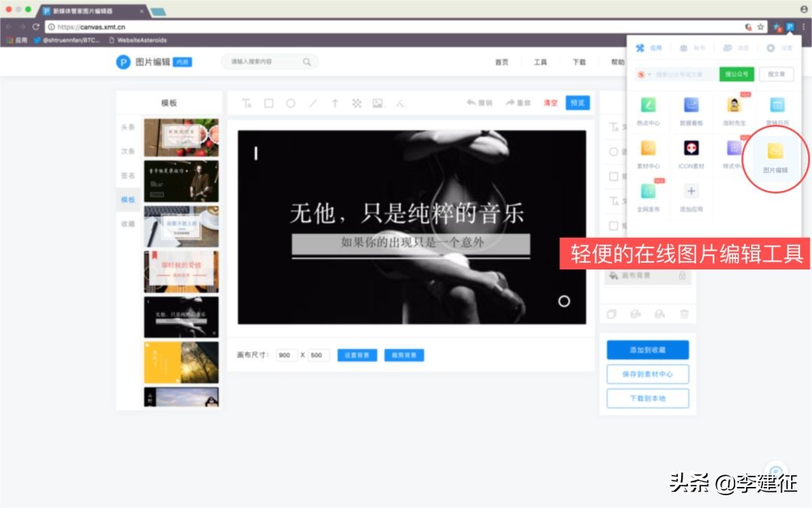Viewport: 812px width, 508px height.
Task: Toggle the lock on 画布背景
Action: (683, 276)
